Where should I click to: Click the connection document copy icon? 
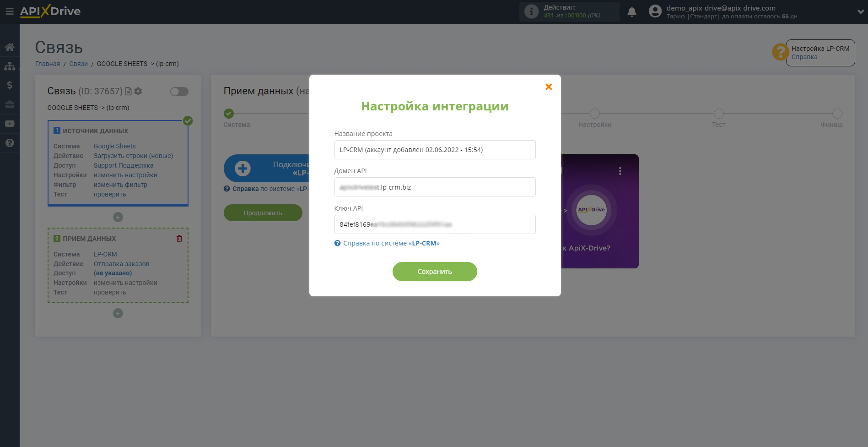click(129, 91)
